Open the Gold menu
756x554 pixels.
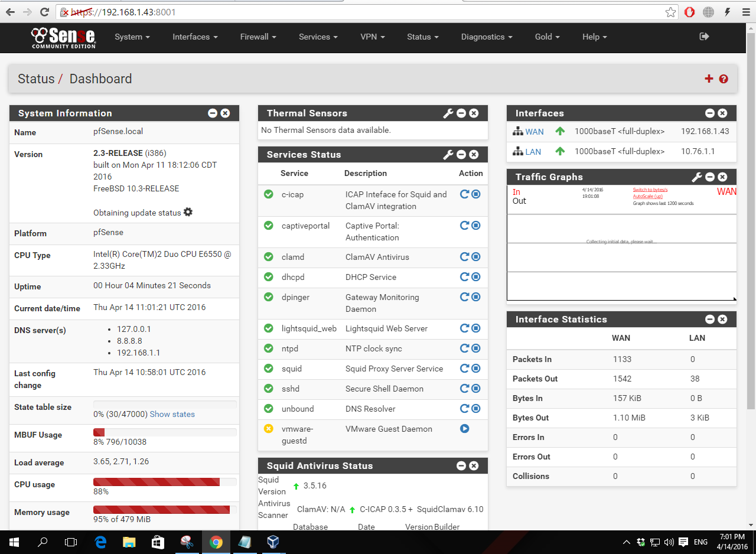click(548, 37)
